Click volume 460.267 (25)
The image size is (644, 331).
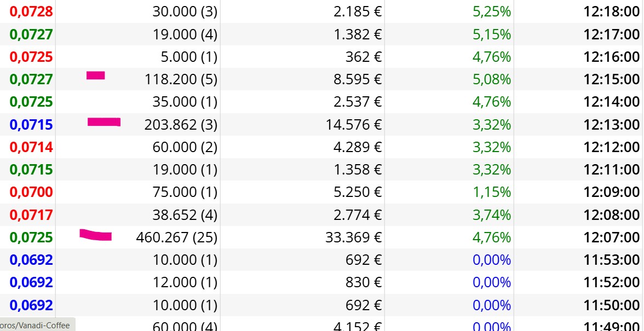point(176,237)
